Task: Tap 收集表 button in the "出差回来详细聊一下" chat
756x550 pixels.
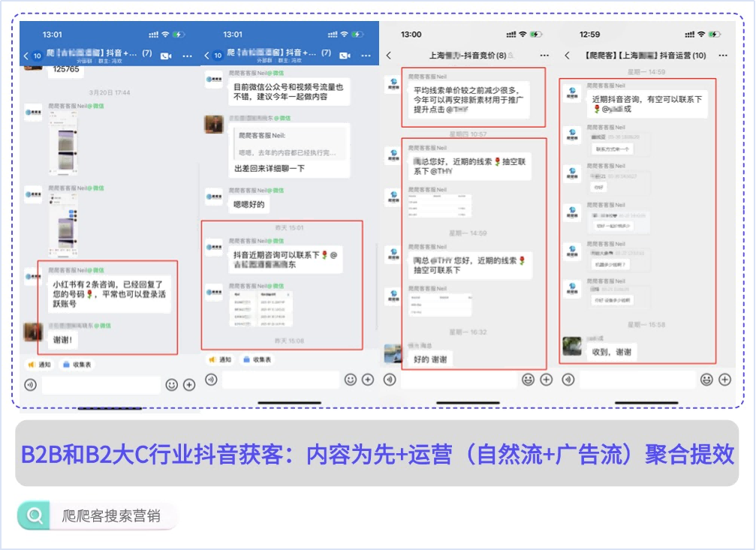Action: pyautogui.click(x=258, y=359)
